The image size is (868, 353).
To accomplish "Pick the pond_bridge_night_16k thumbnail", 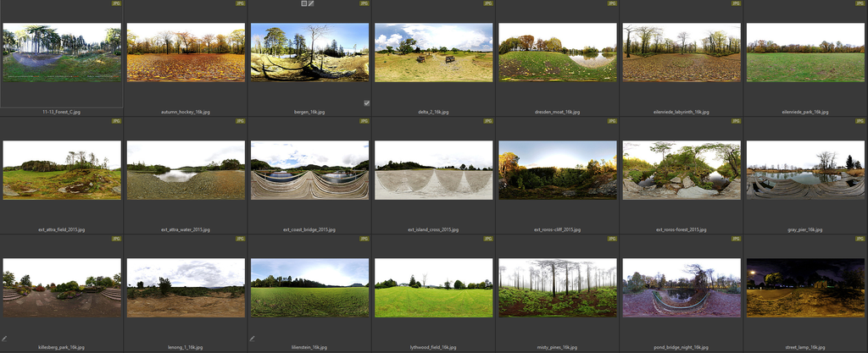I will click(682, 288).
